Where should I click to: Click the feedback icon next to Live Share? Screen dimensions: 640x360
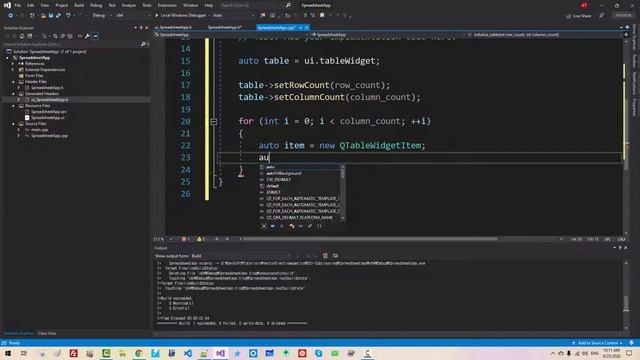[x=602, y=16]
